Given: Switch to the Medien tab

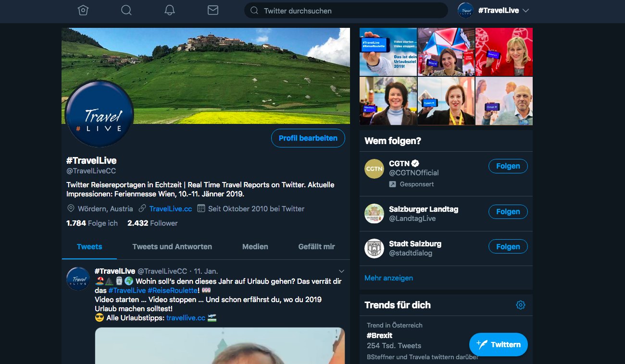Looking at the screenshot, I should (x=255, y=247).
